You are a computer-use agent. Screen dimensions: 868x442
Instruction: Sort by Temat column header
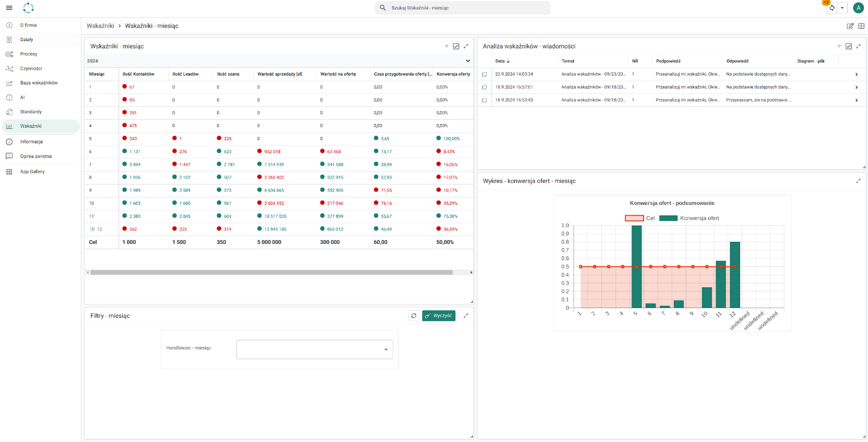[568, 61]
